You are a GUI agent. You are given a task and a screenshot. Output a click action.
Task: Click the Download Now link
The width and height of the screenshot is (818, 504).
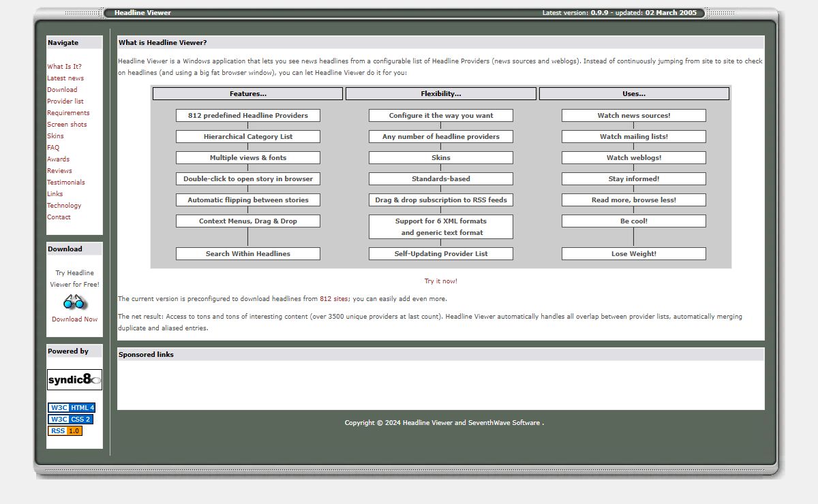click(74, 319)
